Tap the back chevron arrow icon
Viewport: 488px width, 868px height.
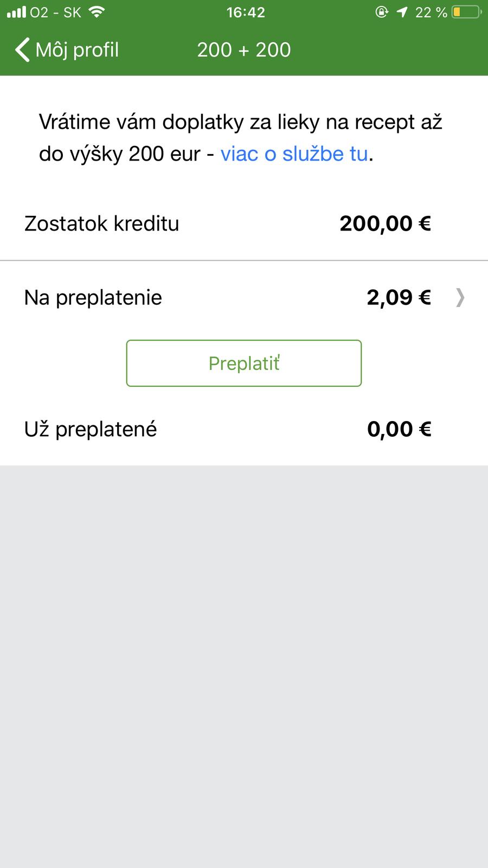coord(22,50)
